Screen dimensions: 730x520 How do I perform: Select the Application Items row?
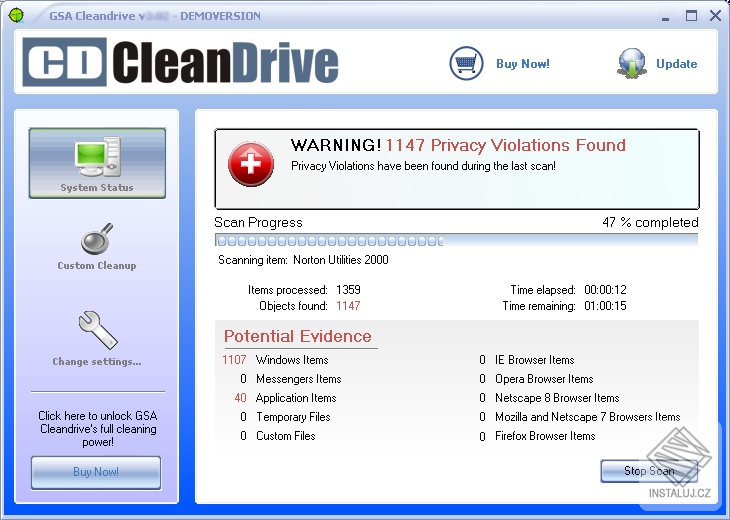pyautogui.click(x=285, y=398)
